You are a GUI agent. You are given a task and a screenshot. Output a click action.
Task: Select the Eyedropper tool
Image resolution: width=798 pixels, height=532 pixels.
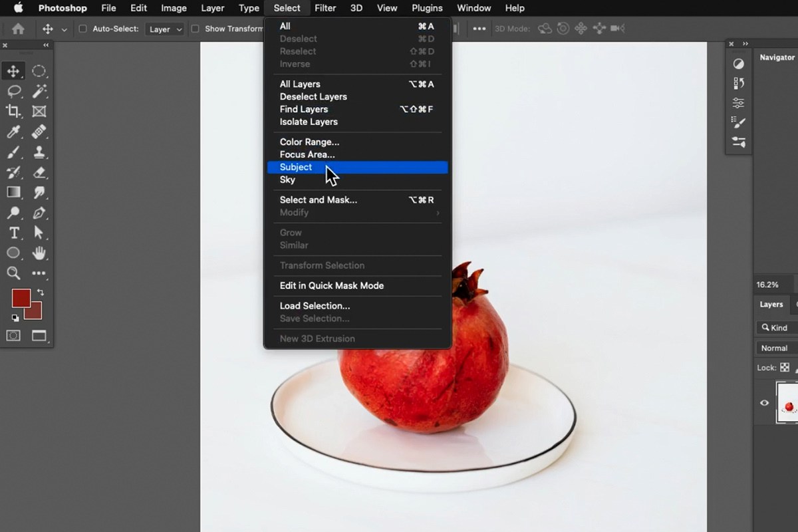pos(13,132)
